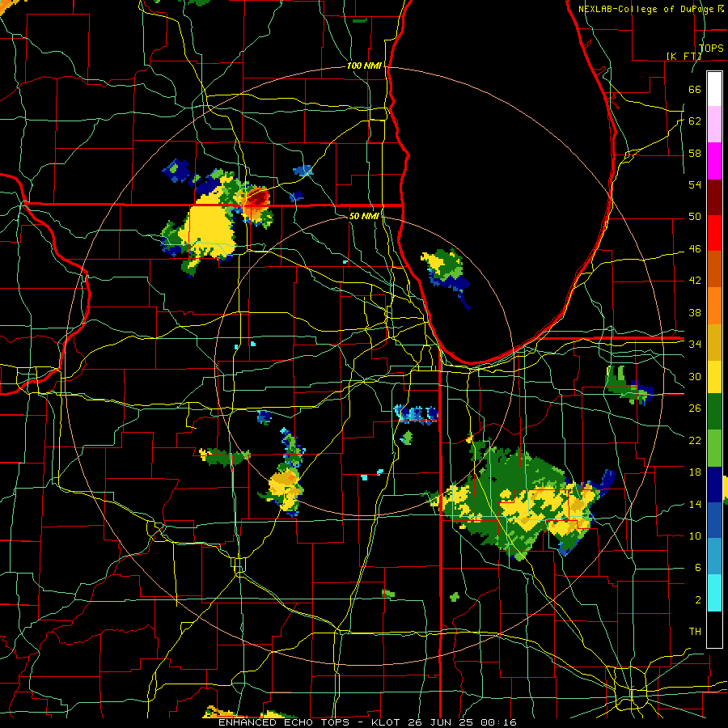
Task: Click the 18 legend value
Action: click(x=695, y=472)
